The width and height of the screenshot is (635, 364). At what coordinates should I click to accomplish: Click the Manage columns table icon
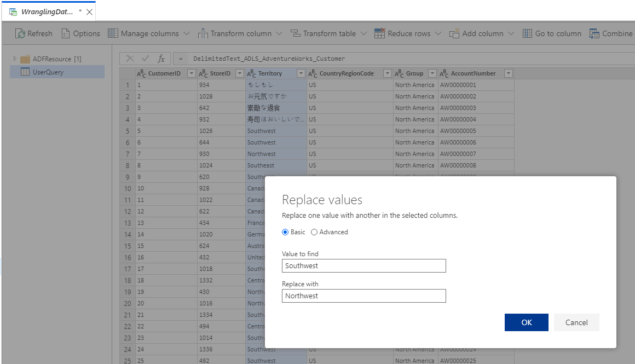(x=113, y=33)
